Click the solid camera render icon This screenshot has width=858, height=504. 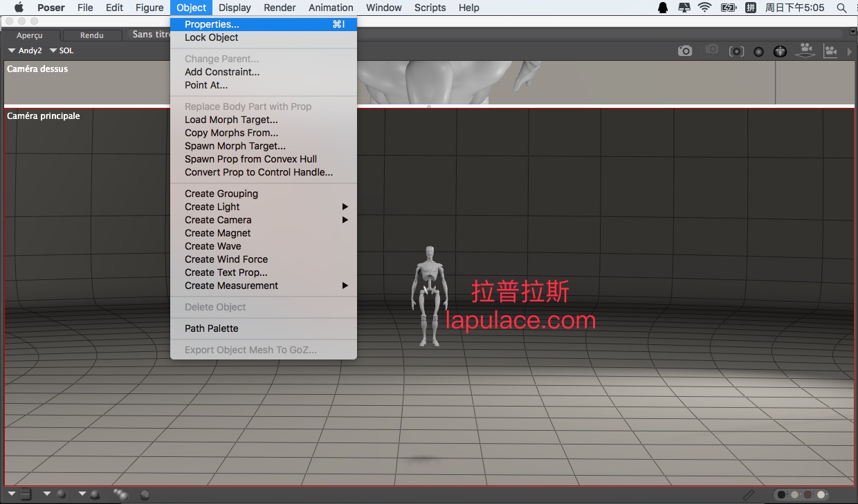pos(685,50)
